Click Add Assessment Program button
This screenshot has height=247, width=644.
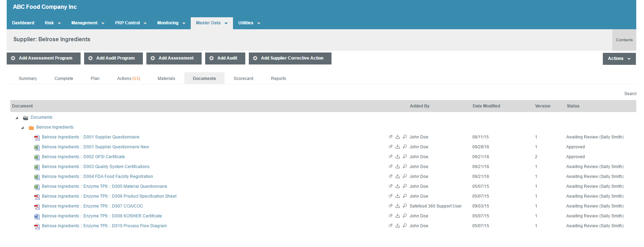tap(44, 58)
